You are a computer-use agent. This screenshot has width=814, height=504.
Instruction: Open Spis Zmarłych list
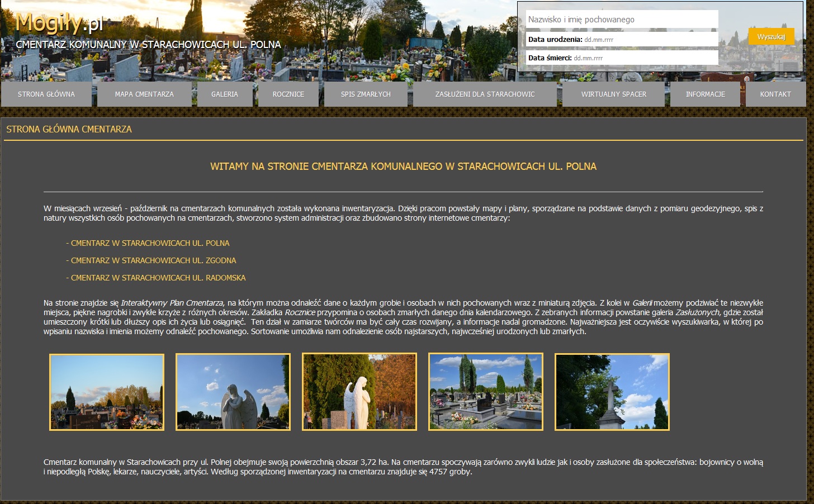(366, 94)
